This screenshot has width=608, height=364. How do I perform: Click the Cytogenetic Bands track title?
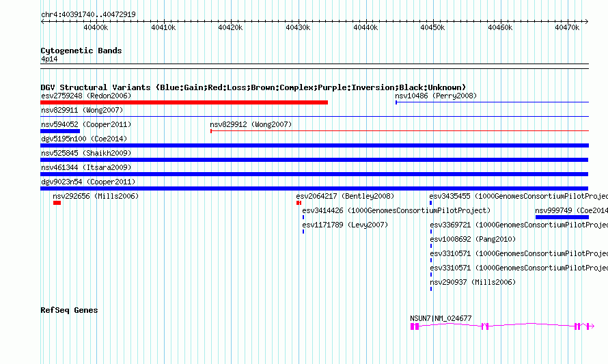pos(81,51)
